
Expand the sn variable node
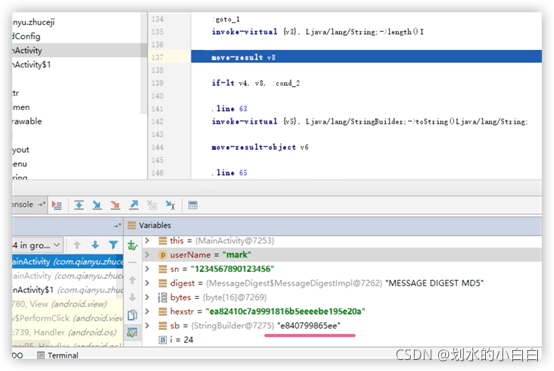(x=147, y=269)
